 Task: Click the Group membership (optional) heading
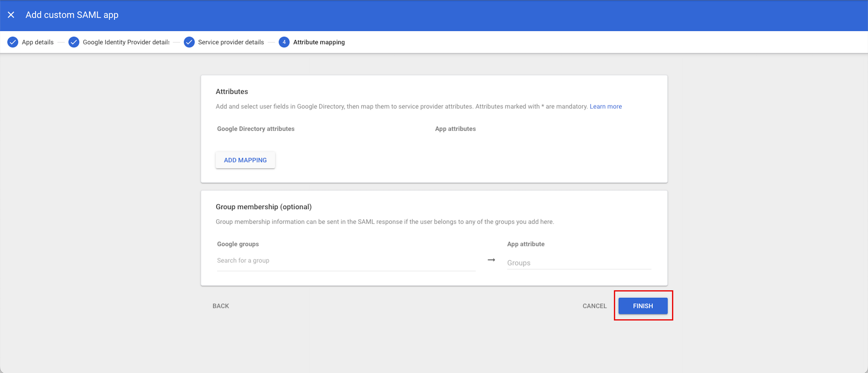pyautogui.click(x=263, y=207)
